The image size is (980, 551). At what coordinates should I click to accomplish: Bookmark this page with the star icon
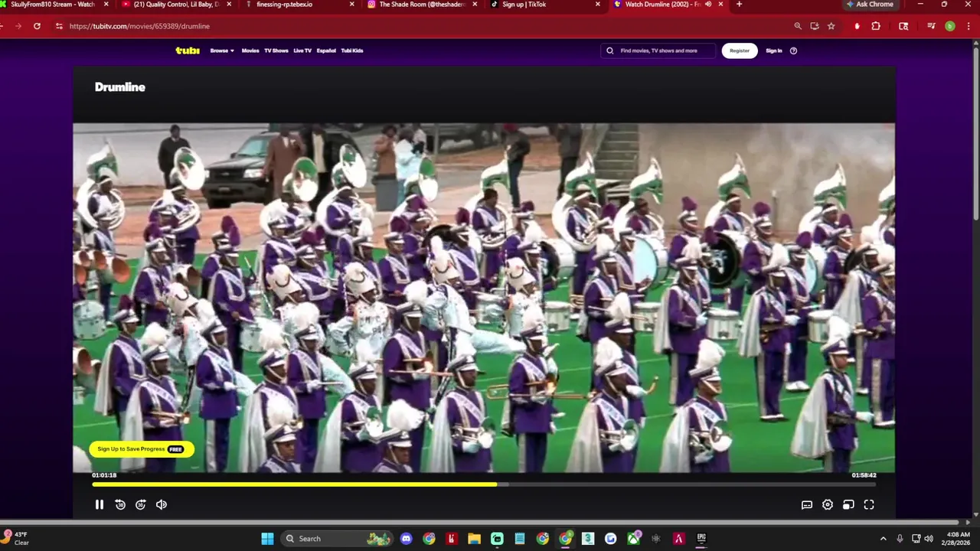[831, 26]
